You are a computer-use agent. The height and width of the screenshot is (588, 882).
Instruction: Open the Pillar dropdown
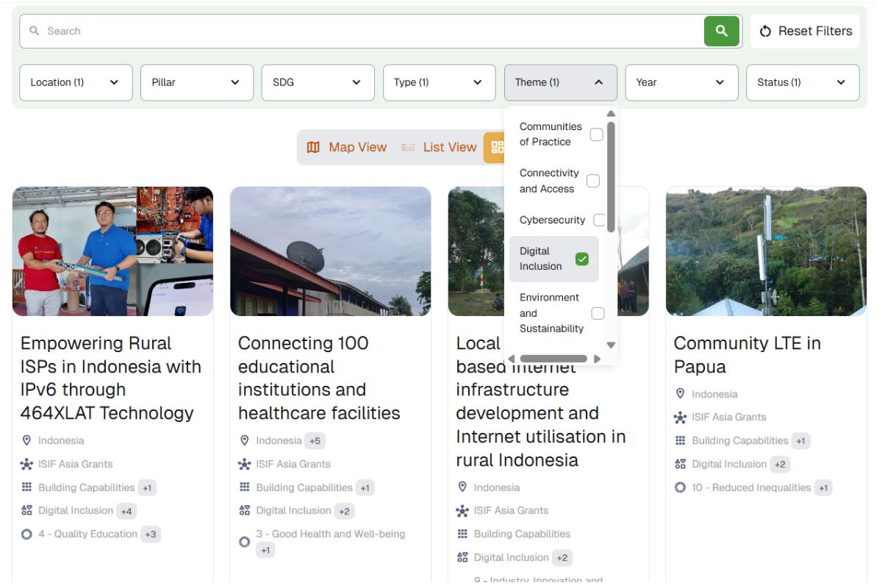click(196, 82)
